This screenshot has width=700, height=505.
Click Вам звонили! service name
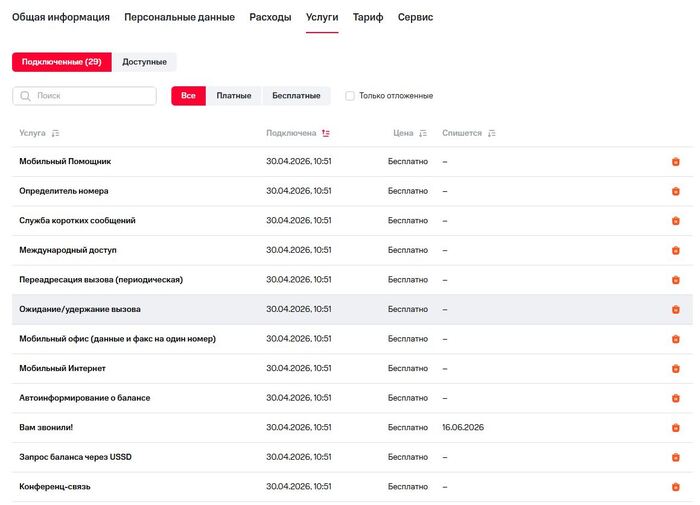tap(46, 427)
